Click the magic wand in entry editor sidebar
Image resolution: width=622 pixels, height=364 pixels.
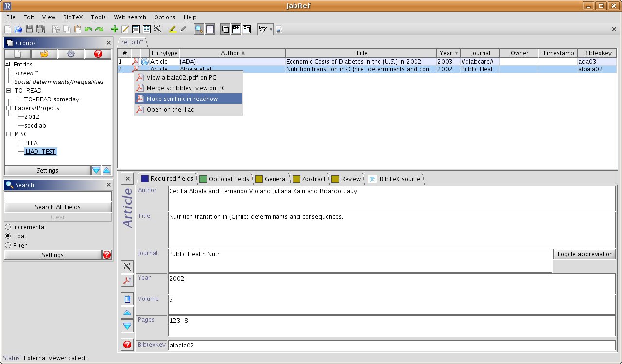point(127,266)
